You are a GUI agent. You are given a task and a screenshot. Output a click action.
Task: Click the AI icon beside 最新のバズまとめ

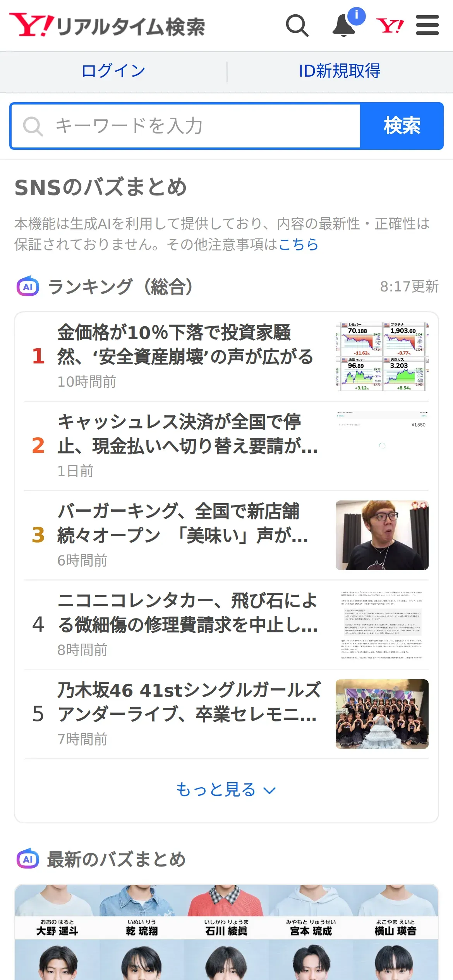28,858
